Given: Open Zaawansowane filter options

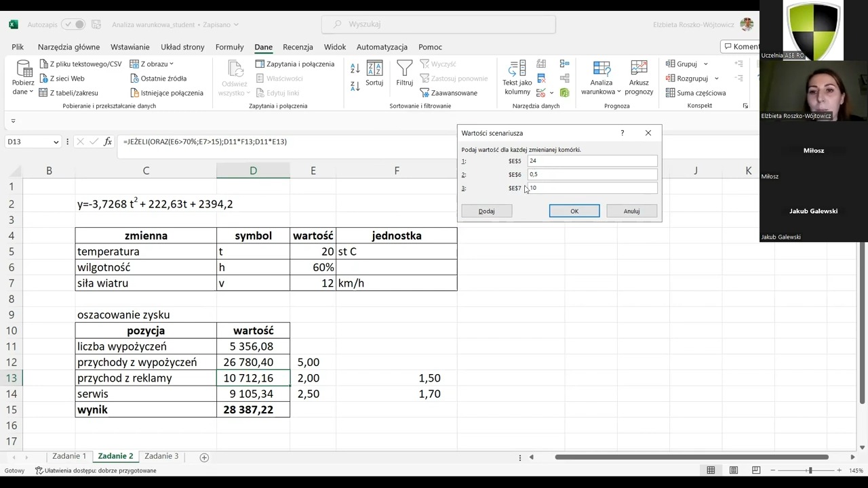Looking at the screenshot, I should tap(448, 93).
